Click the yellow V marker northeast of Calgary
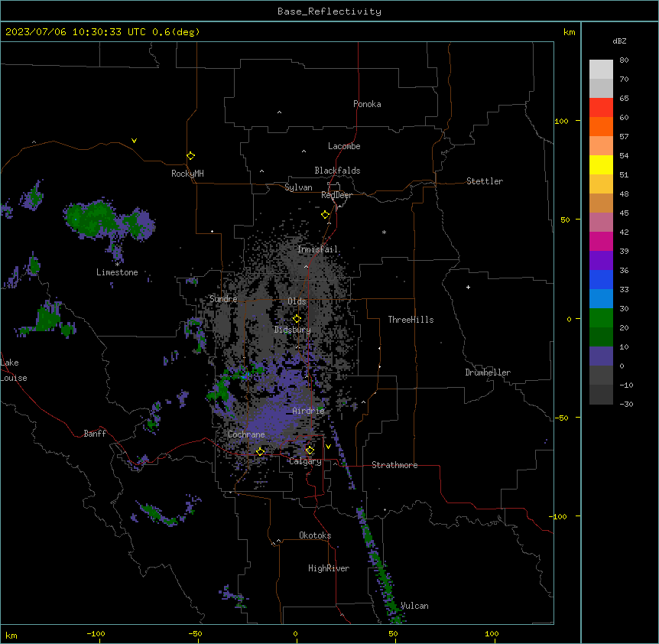 [x=328, y=447]
